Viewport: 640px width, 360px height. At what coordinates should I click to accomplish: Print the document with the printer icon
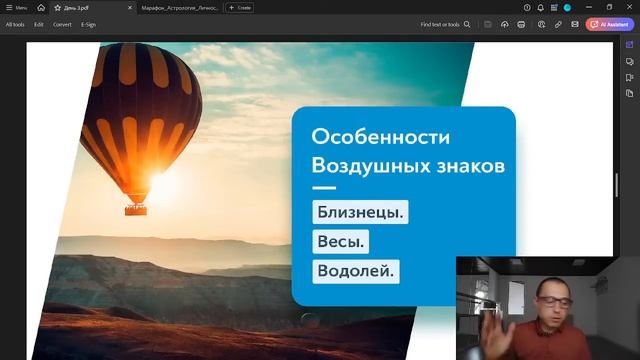(521, 24)
